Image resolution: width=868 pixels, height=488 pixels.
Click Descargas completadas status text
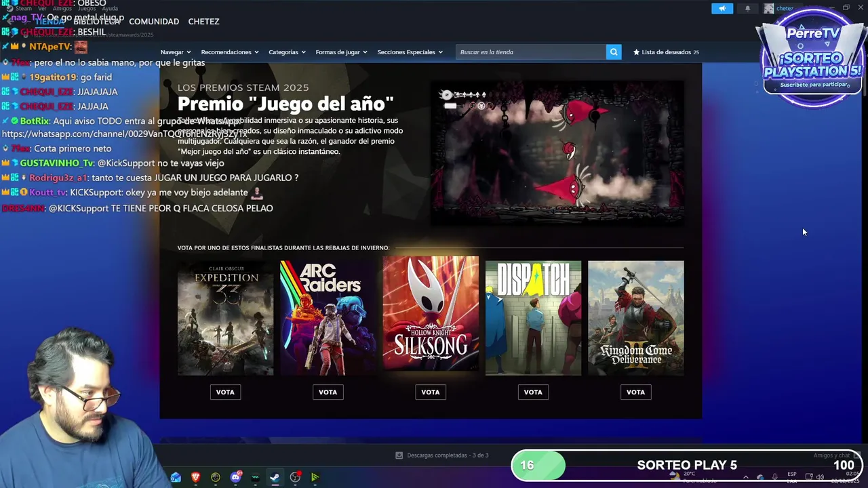coord(448,455)
